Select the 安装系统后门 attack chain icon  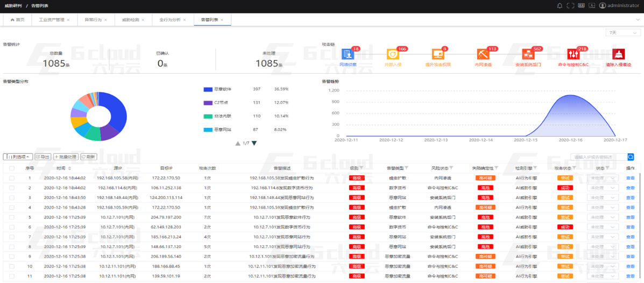click(x=528, y=54)
